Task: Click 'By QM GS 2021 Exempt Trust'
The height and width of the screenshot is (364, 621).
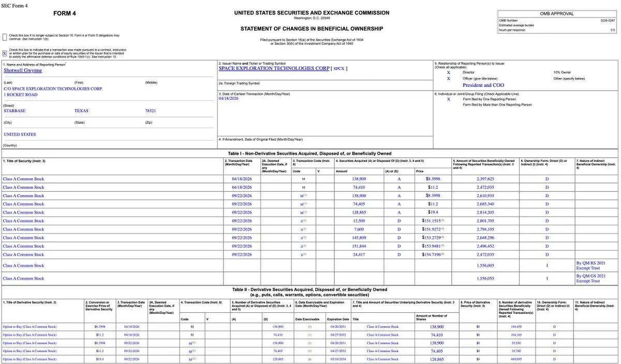Action: pos(590,278)
